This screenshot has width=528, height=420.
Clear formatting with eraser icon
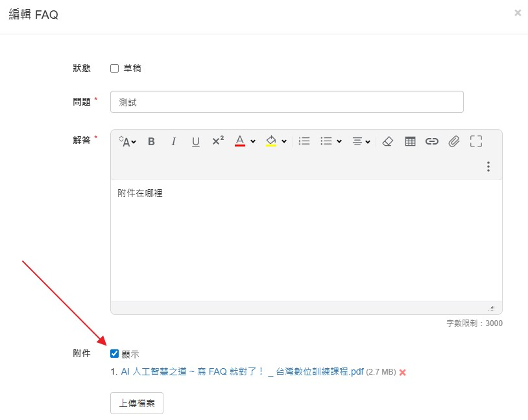pyautogui.click(x=388, y=141)
